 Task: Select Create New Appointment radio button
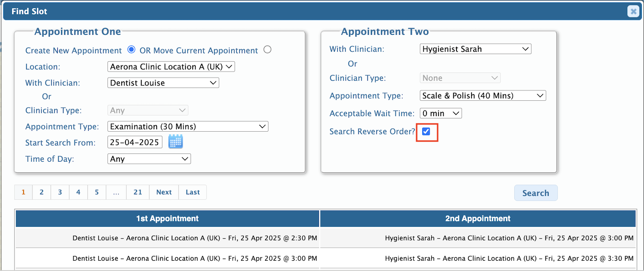(x=131, y=50)
